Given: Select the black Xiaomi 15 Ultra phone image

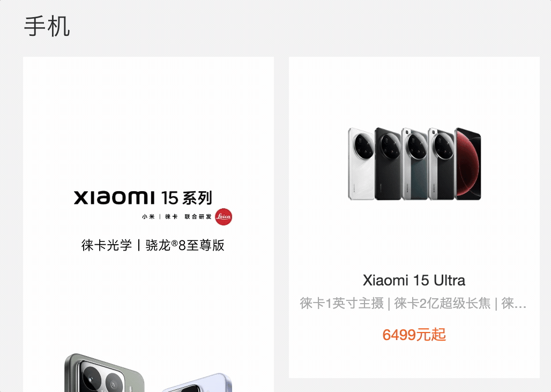Looking at the screenshot, I should (388, 164).
